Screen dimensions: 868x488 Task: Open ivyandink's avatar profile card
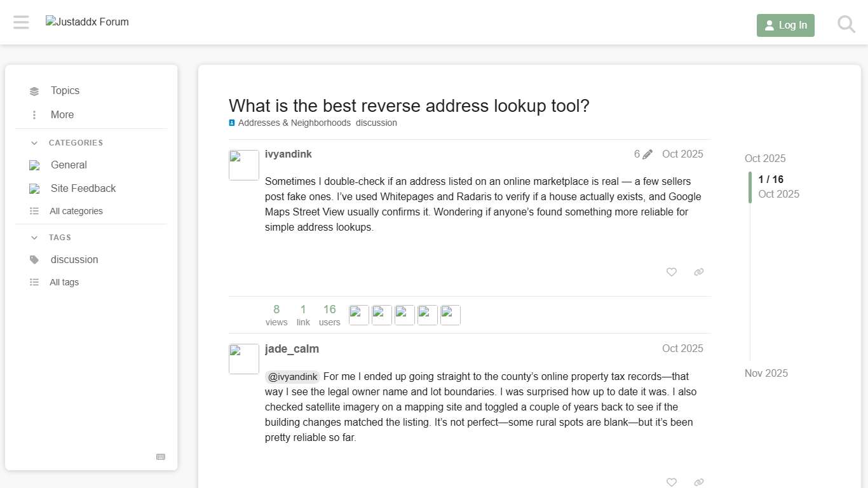pyautogui.click(x=243, y=165)
